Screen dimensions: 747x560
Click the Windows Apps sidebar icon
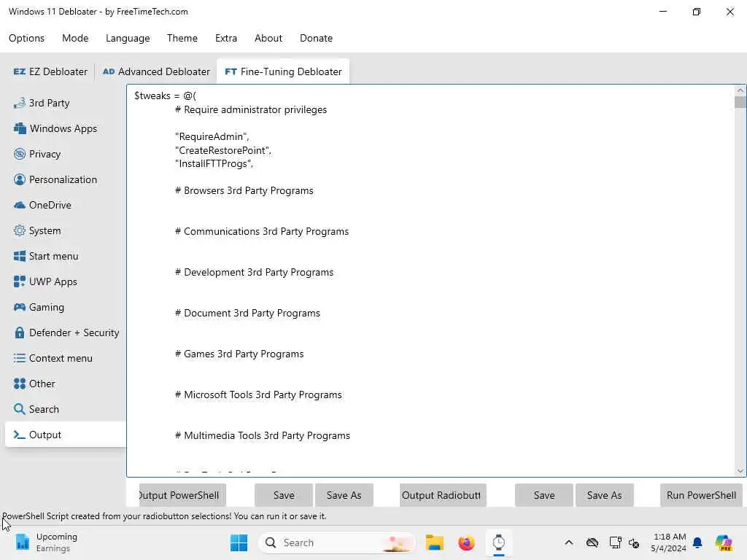(x=20, y=128)
